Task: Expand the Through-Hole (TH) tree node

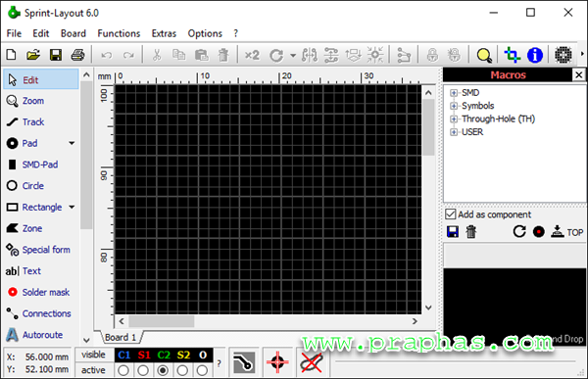Action: coord(454,119)
